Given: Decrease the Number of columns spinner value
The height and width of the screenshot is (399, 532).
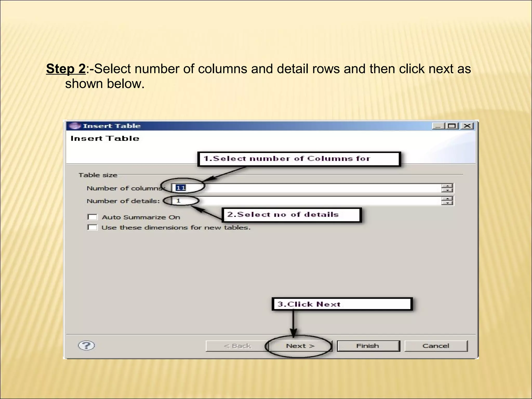Looking at the screenshot, I should (447, 190).
